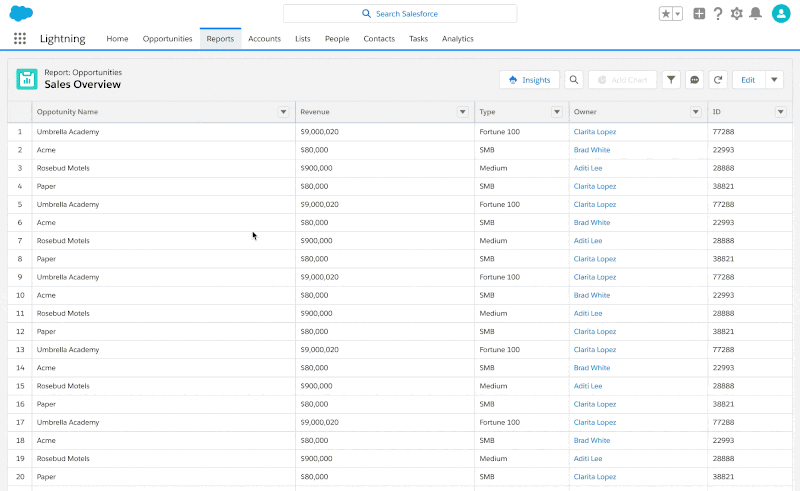Click the Lightning app name
This screenshot has height=491, width=800.
(x=63, y=39)
